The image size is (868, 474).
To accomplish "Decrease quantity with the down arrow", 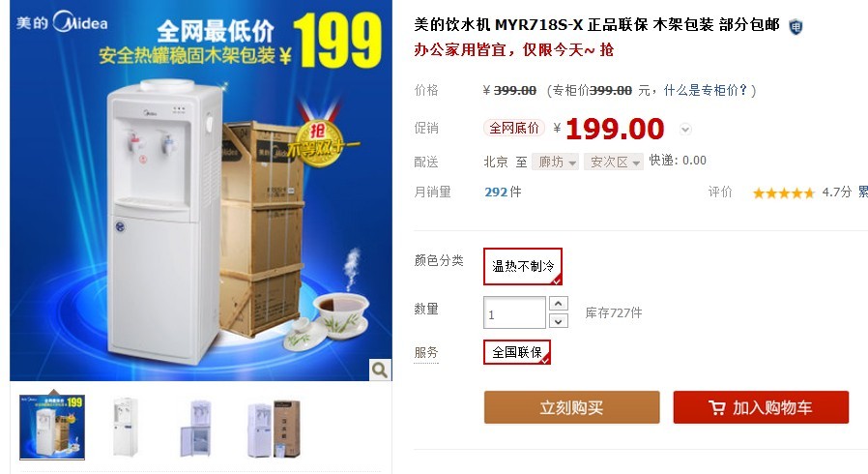I will 559,321.
